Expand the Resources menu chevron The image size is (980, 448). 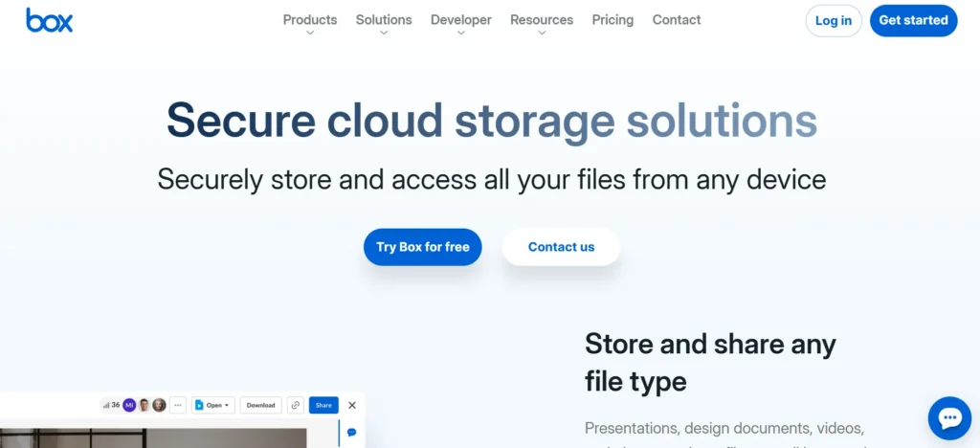pyautogui.click(x=542, y=34)
